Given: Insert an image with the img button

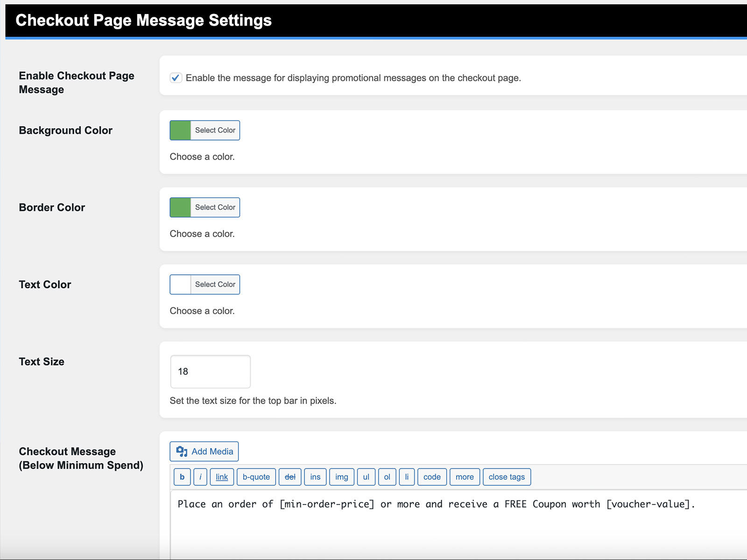Looking at the screenshot, I should [x=341, y=477].
